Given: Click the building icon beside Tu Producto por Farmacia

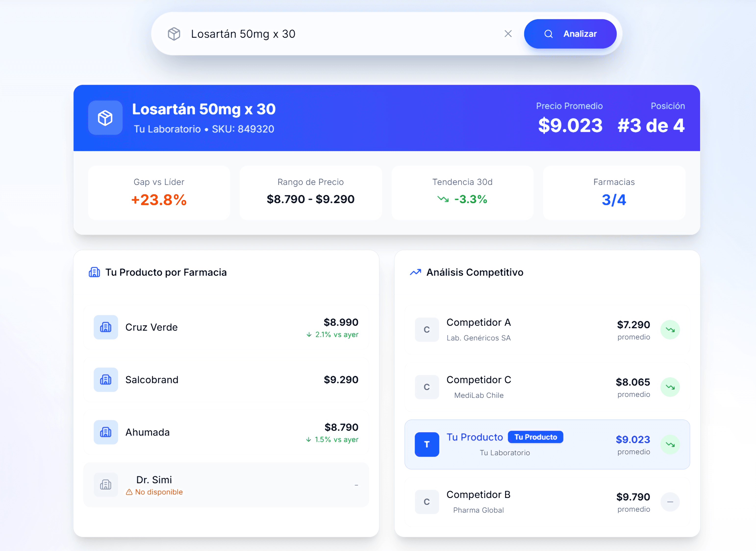Looking at the screenshot, I should pos(94,272).
